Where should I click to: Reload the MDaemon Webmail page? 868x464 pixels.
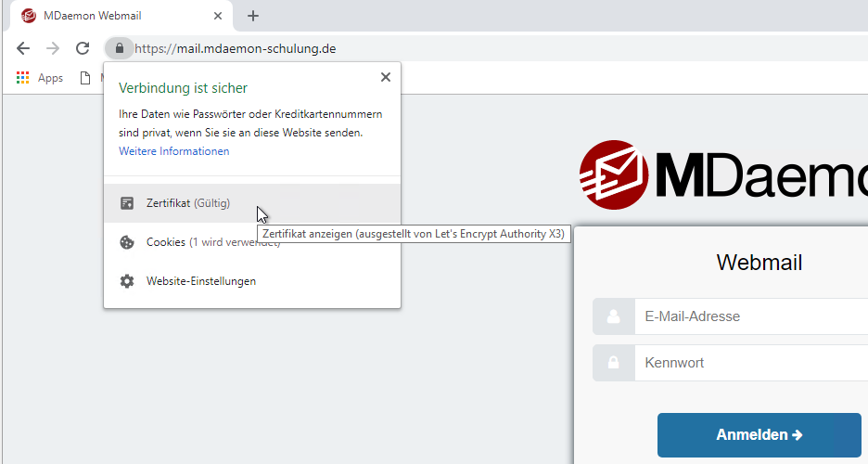(83, 48)
